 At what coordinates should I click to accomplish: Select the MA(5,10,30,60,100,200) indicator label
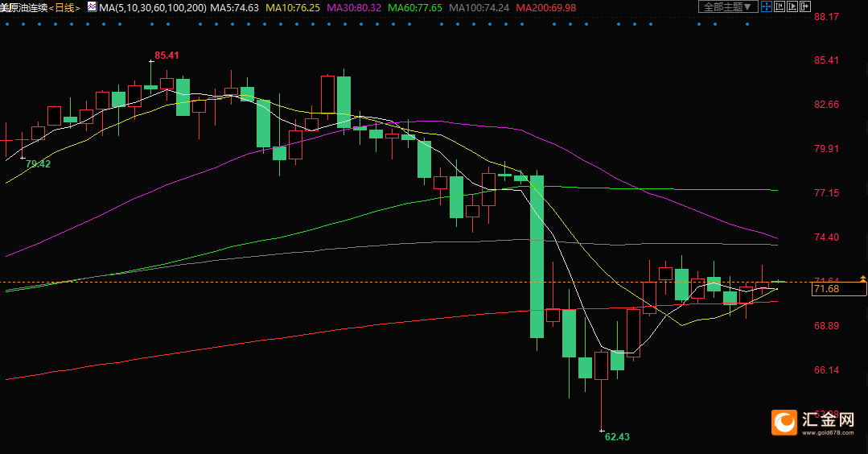153,8
